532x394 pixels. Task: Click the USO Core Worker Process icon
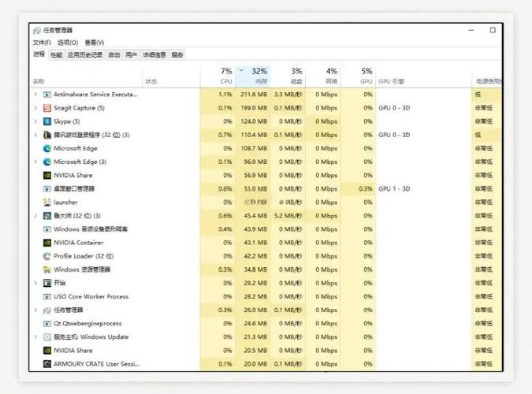coord(47,296)
